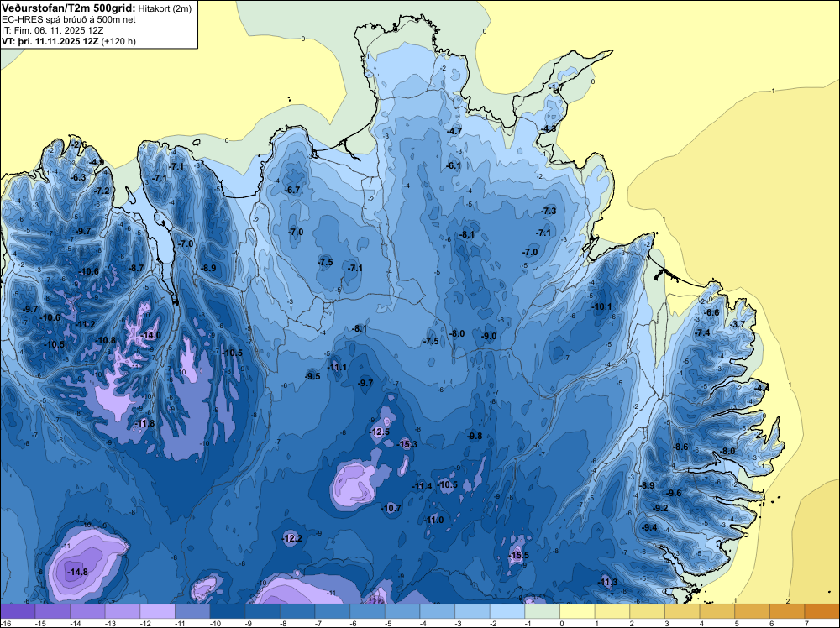Click the '-11.0' temperature label
The image size is (840, 628).
point(433,520)
